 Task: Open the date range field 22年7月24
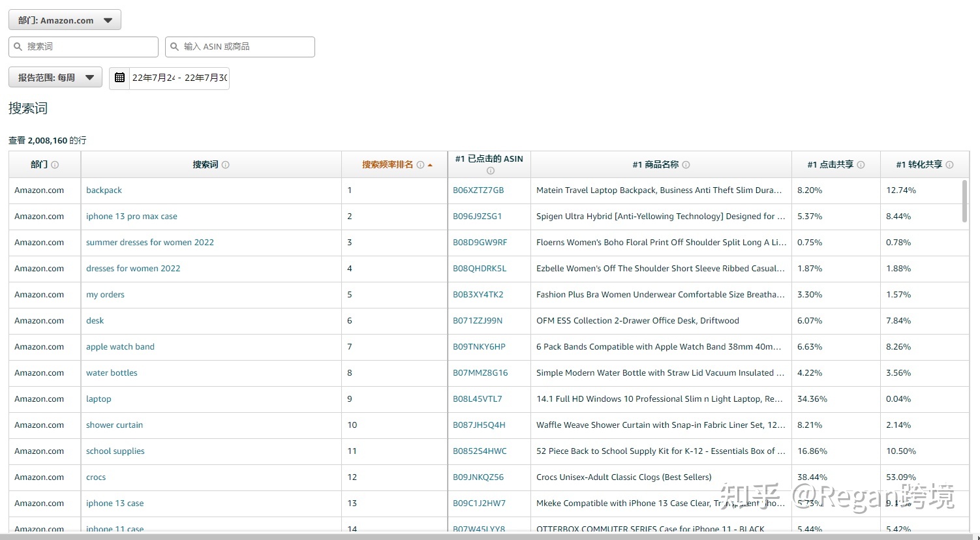point(179,78)
